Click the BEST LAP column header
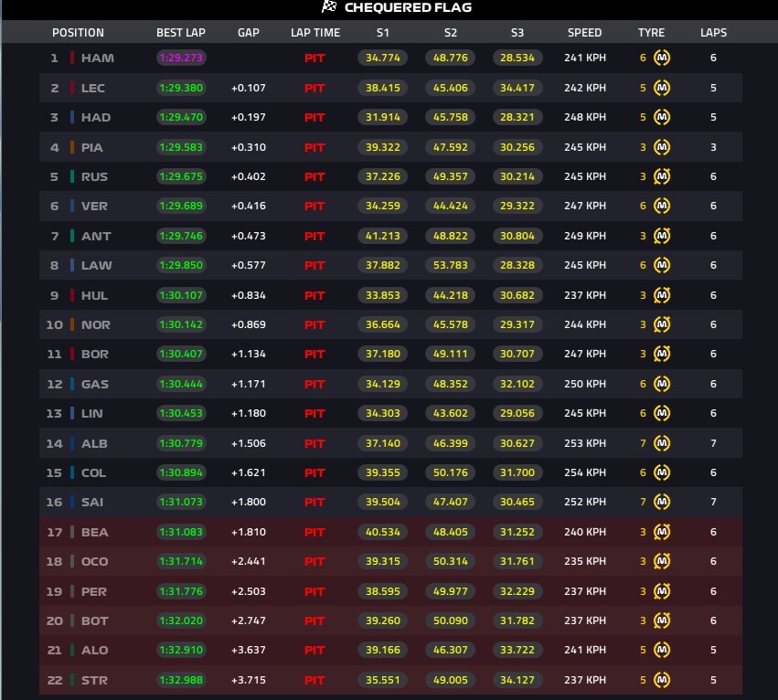778x700 pixels. pos(181,33)
